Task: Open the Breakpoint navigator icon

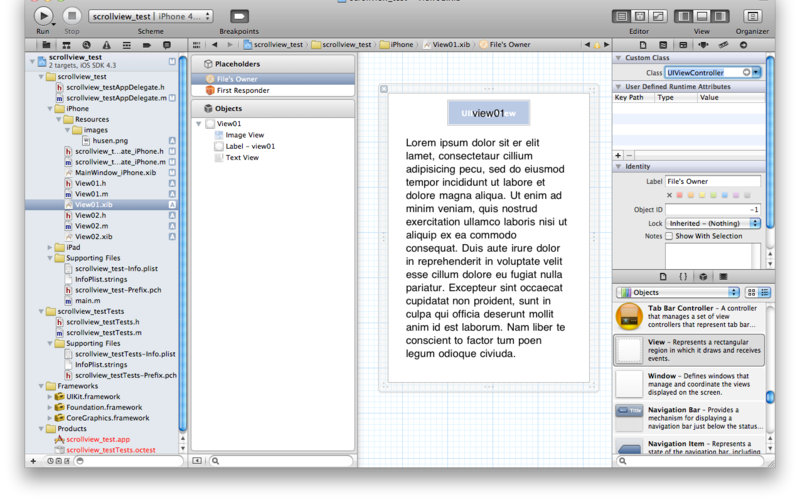Action: click(x=146, y=45)
